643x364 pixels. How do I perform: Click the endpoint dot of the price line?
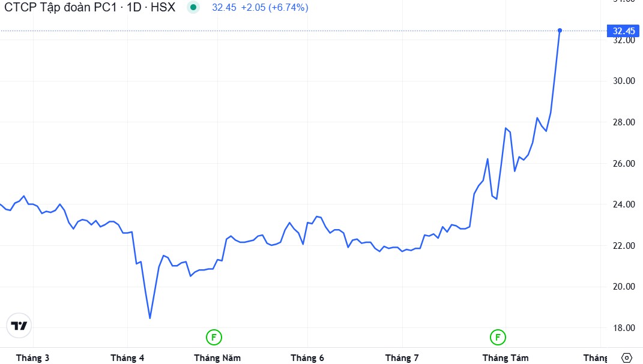[560, 30]
